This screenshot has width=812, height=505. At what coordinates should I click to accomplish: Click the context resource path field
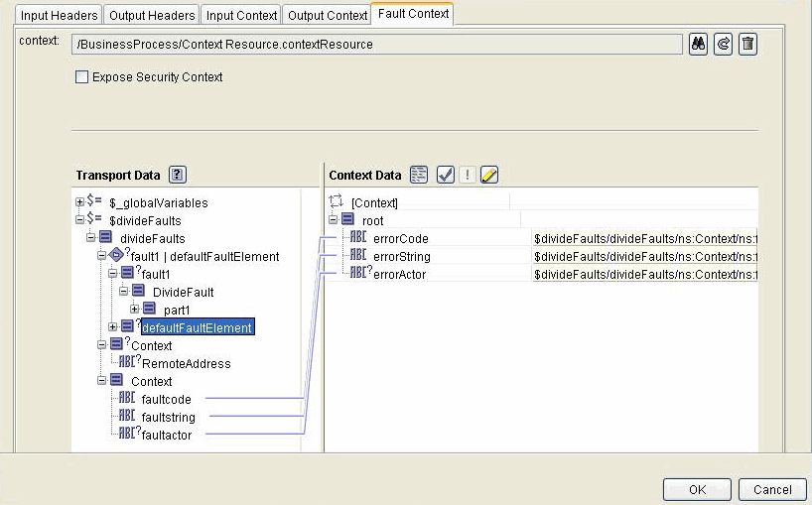(377, 45)
